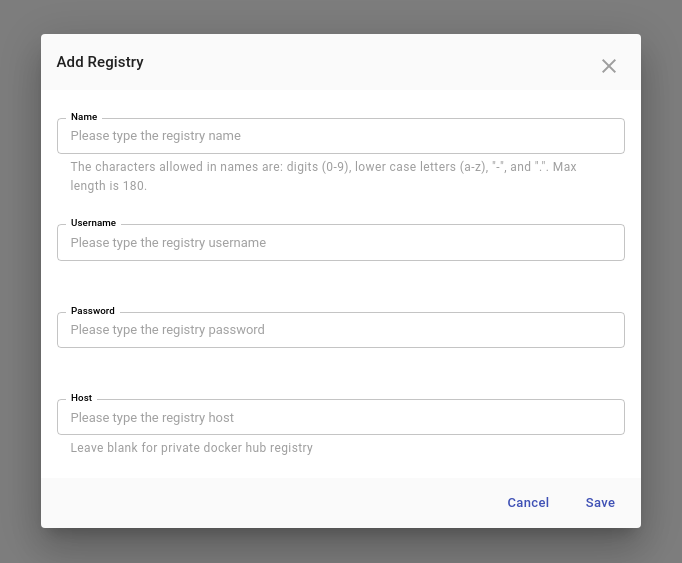682x563 pixels.
Task: Click the allowed characters helper text
Action: click(x=323, y=176)
